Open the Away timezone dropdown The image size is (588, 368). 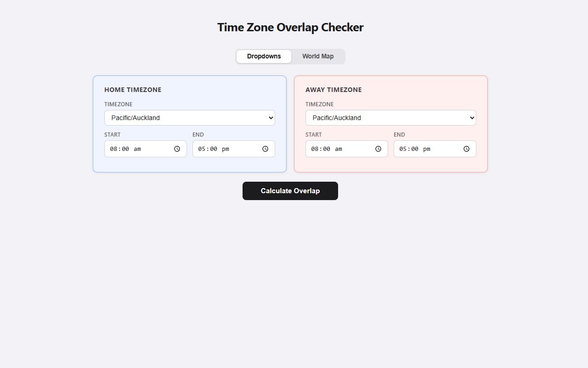click(390, 118)
